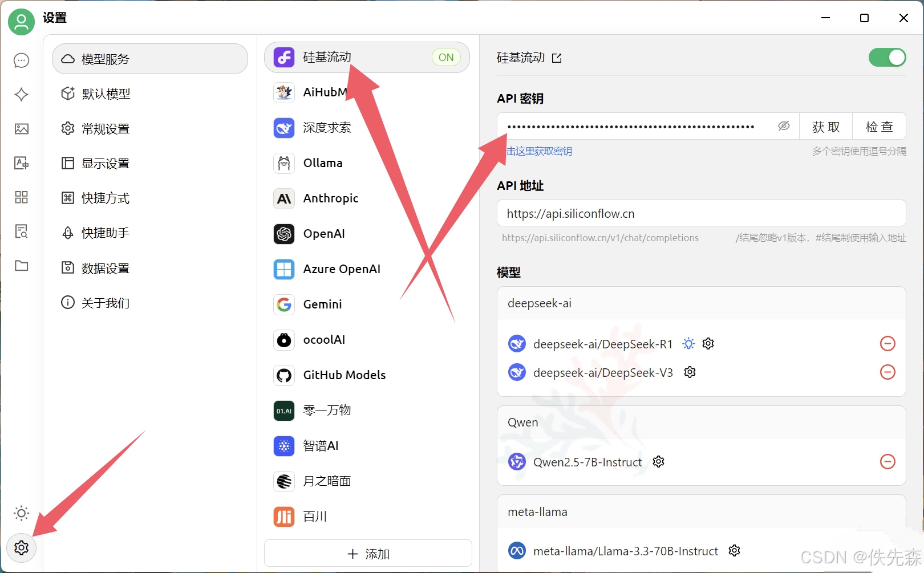This screenshot has height=573, width=924.
Task: Open the image painting sidebar icon
Action: pos(21,129)
